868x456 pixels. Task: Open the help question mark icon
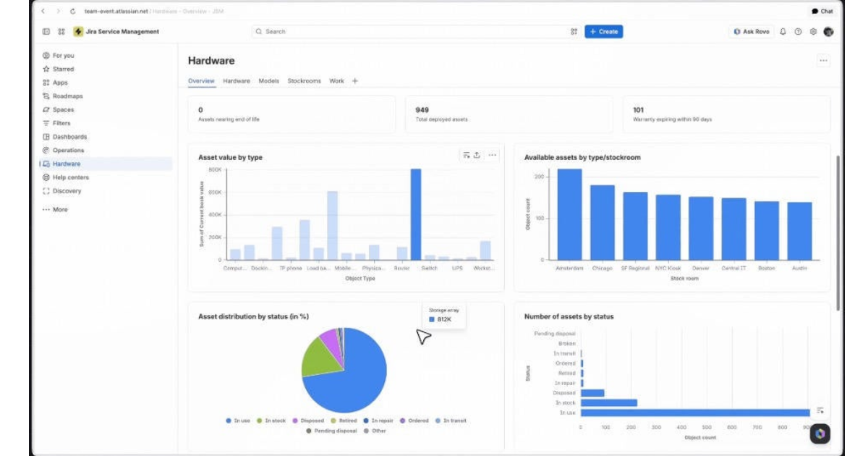[798, 32]
